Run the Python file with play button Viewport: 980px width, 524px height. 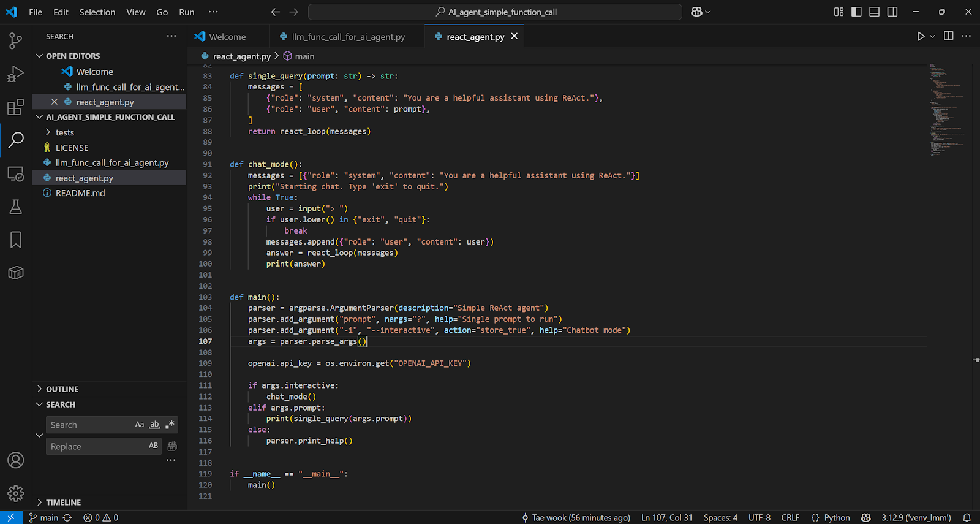(x=921, y=36)
